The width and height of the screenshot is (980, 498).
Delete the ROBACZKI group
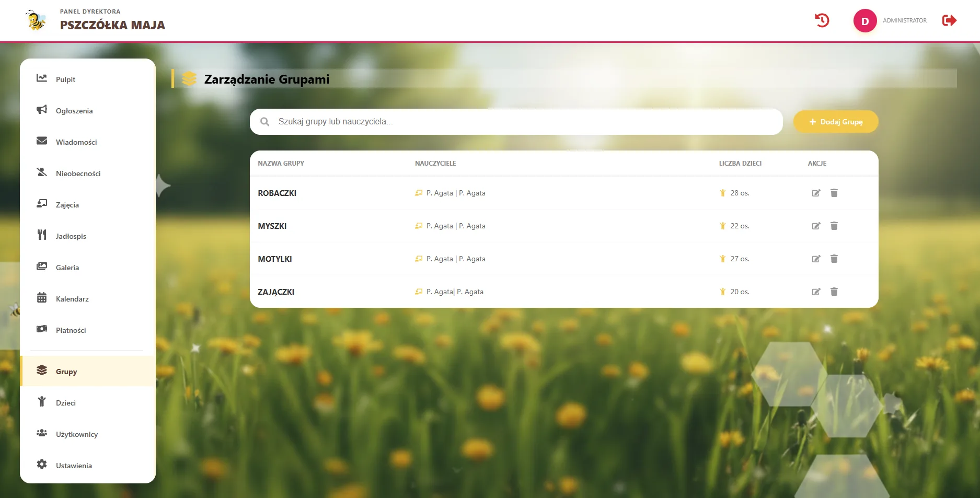pos(834,193)
